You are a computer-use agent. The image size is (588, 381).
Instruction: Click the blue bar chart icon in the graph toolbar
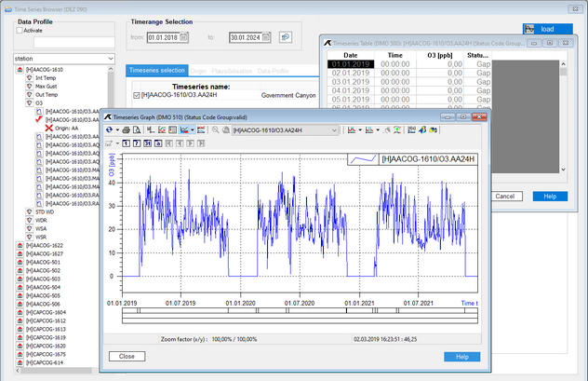click(x=369, y=129)
